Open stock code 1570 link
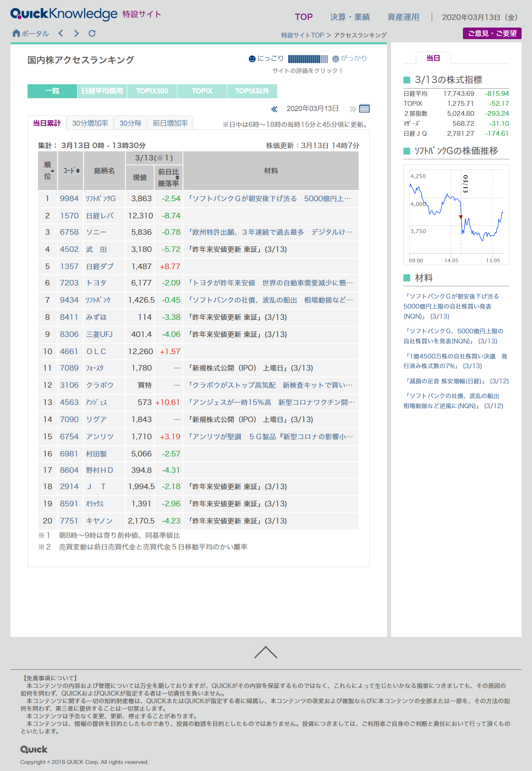The width and height of the screenshot is (532, 771). [69, 216]
